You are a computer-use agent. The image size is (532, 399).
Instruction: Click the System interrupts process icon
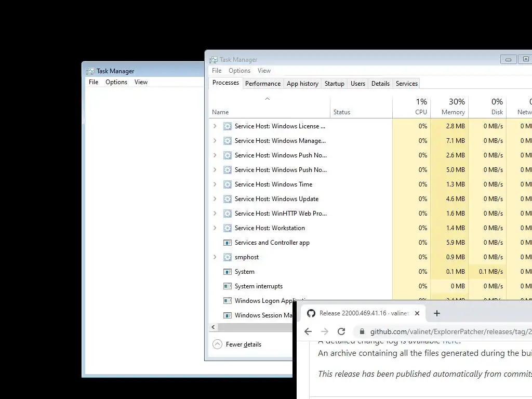[228, 286]
